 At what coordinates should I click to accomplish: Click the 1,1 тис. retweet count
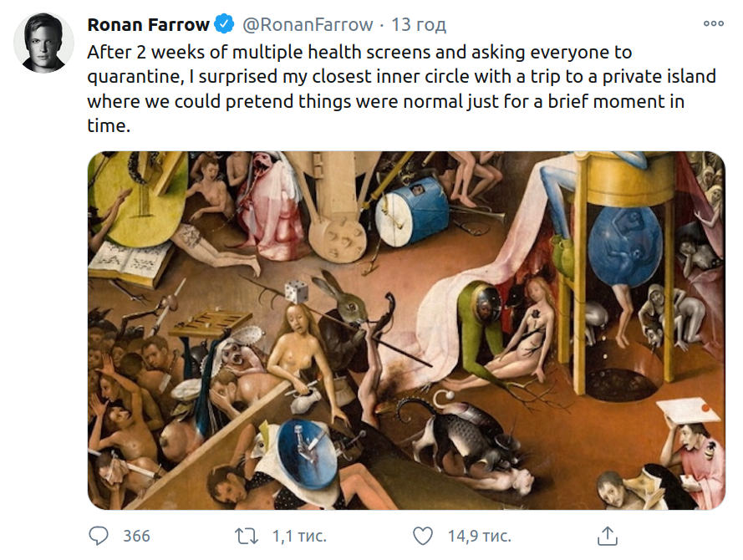(x=299, y=535)
